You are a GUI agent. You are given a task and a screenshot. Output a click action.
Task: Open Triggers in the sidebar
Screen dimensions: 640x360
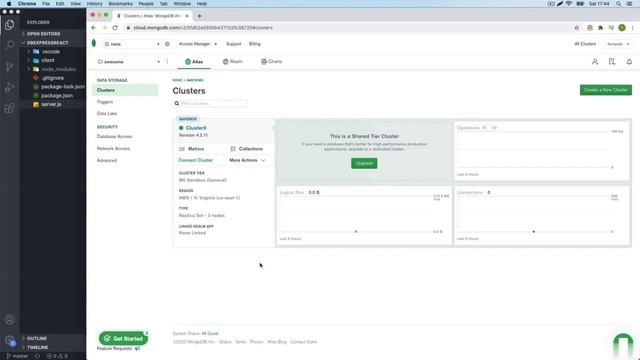tap(105, 102)
